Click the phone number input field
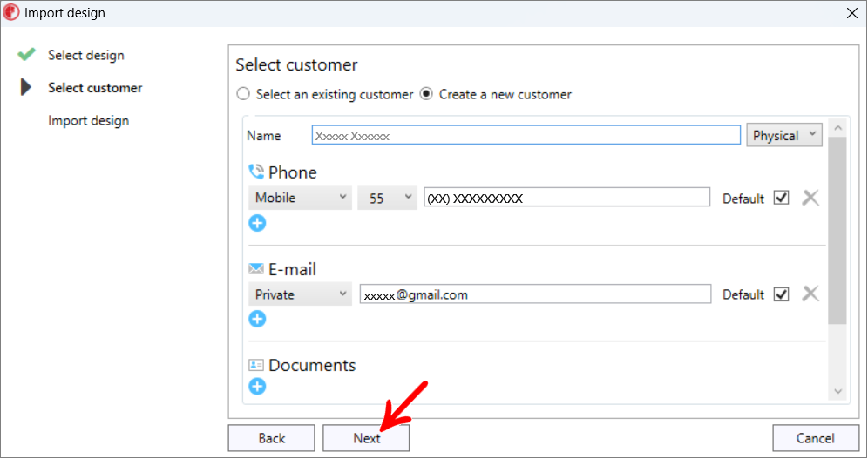Viewport: 868px width, 459px height. click(x=566, y=198)
